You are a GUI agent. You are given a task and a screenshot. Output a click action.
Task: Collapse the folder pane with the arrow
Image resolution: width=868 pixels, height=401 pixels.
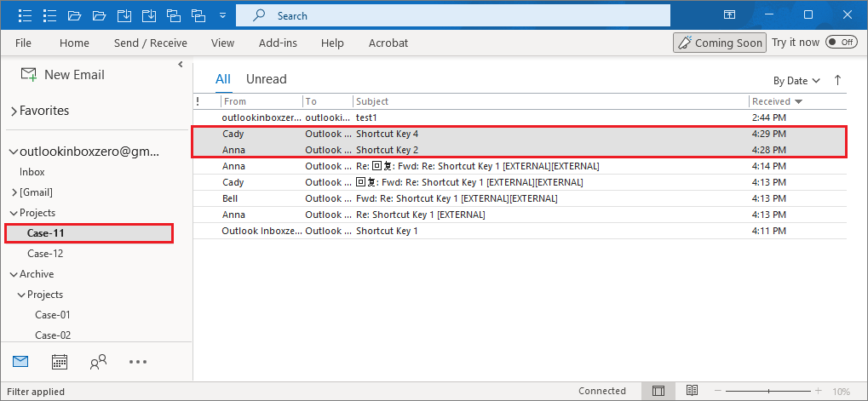[181, 65]
